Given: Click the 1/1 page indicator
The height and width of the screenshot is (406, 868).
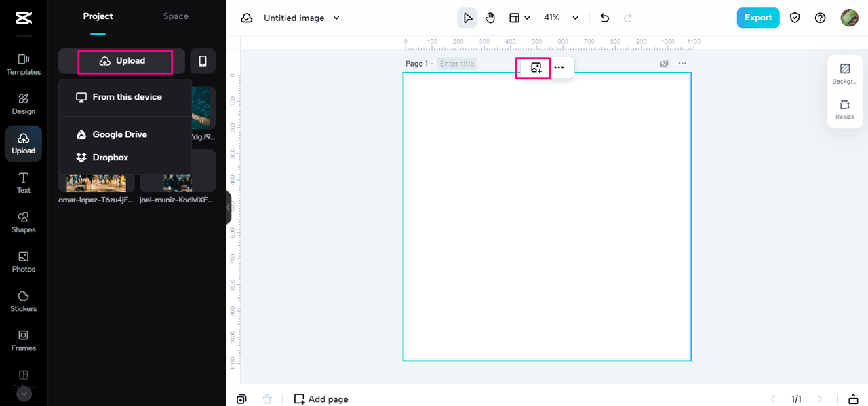Looking at the screenshot, I should tap(796, 399).
